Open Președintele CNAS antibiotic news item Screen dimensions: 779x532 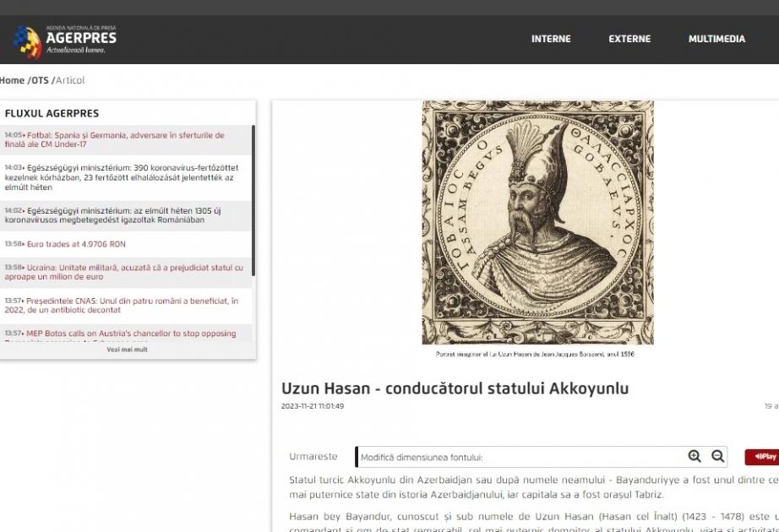(122, 305)
